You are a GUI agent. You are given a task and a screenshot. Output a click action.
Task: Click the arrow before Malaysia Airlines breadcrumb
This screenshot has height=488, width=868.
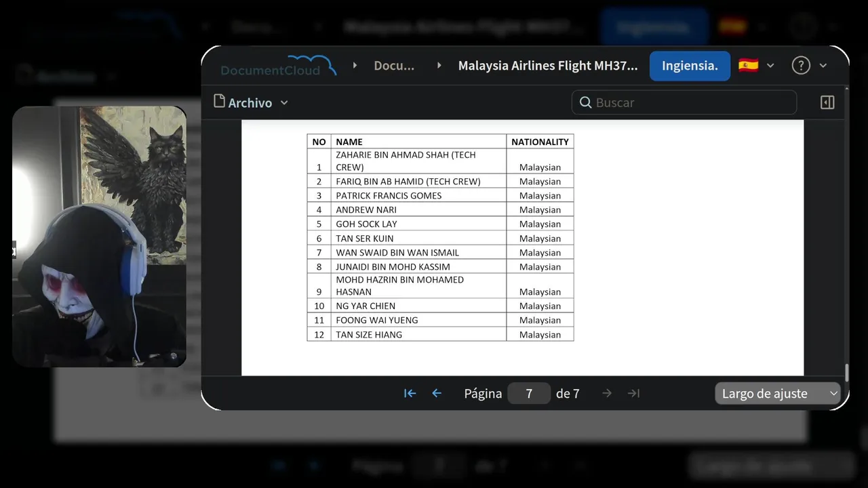(x=439, y=66)
